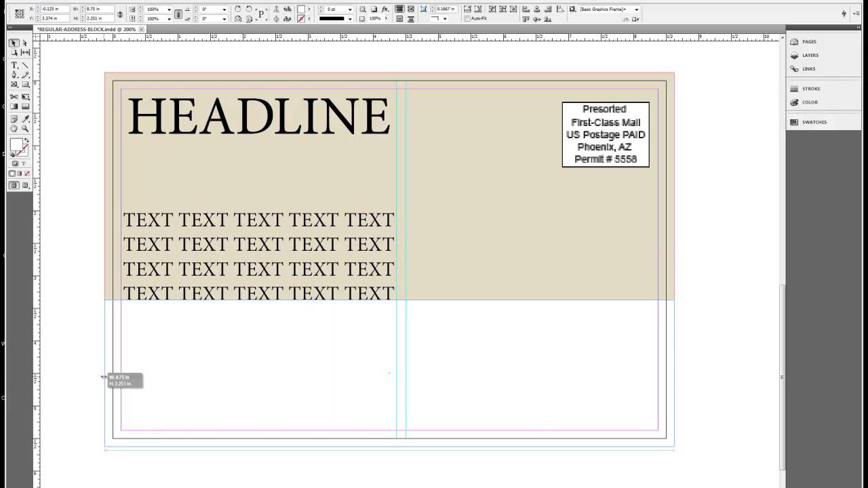The width and height of the screenshot is (868, 488).
Task: Select the Free Transform tool
Action: 25,97
